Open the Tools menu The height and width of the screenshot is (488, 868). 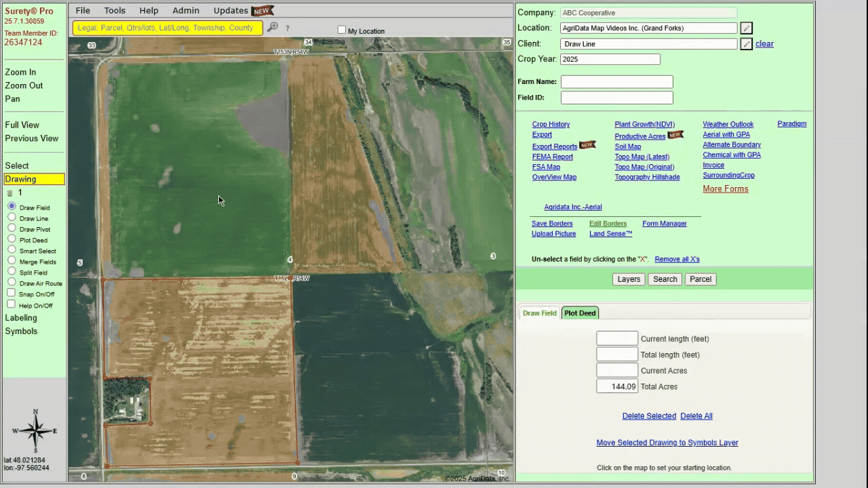(x=114, y=10)
